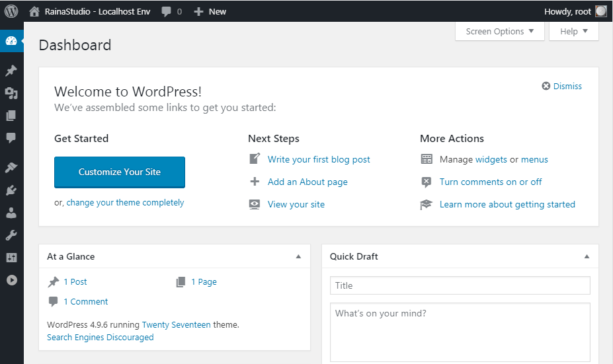Click the pushpin icon next to 1 Post

point(53,282)
